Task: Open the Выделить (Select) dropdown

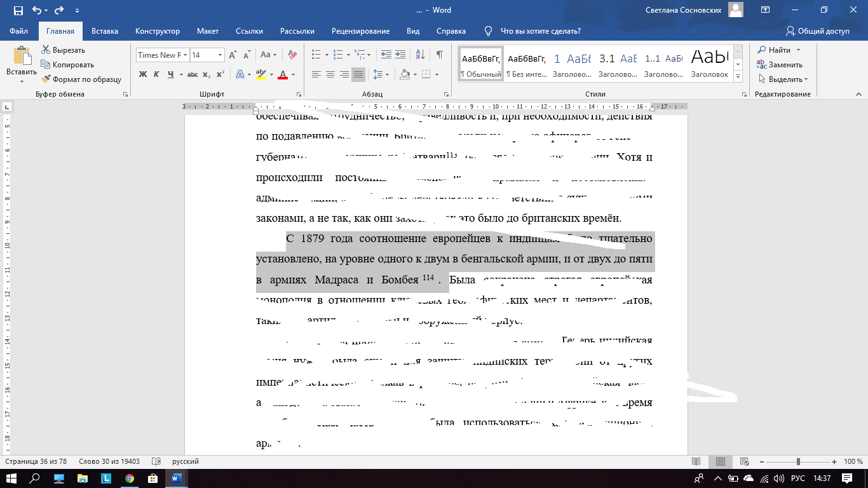Action: pos(782,79)
